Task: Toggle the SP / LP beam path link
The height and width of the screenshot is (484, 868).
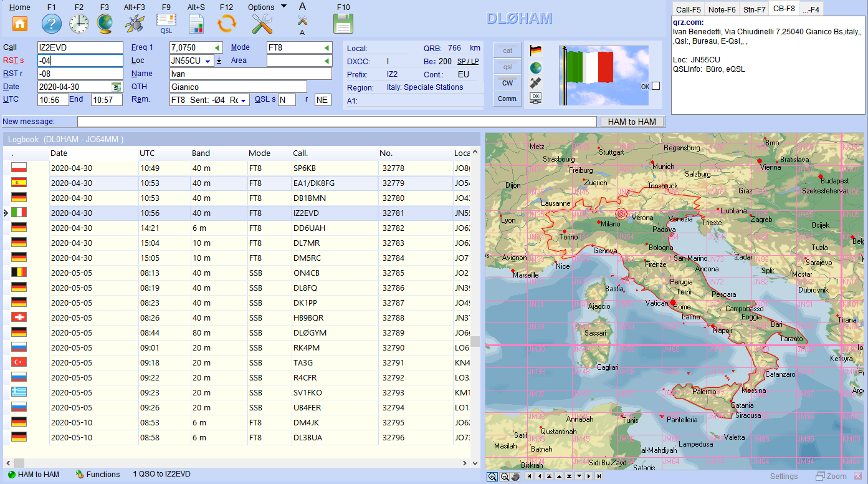Action: 468,62
